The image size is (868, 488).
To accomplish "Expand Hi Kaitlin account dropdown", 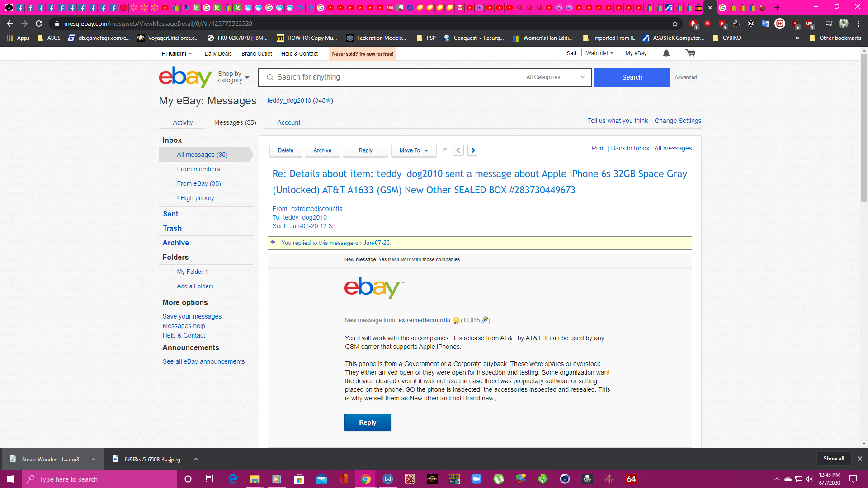I will [177, 54].
